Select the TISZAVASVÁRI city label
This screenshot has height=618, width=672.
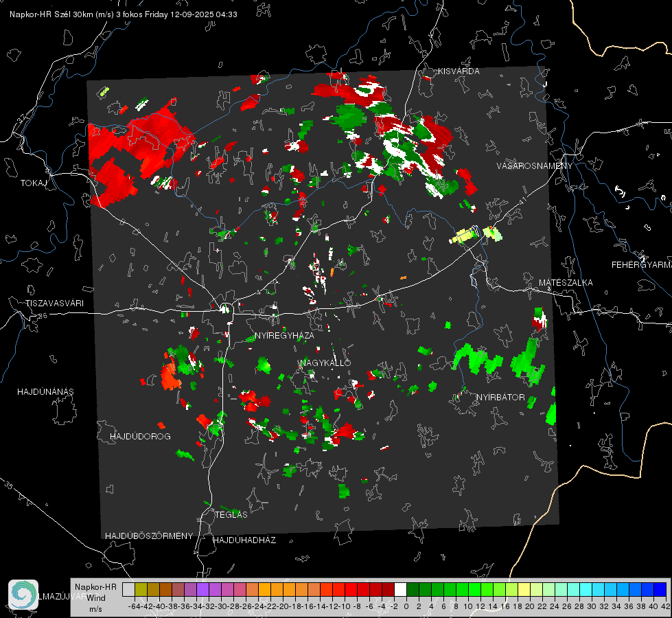(54, 304)
